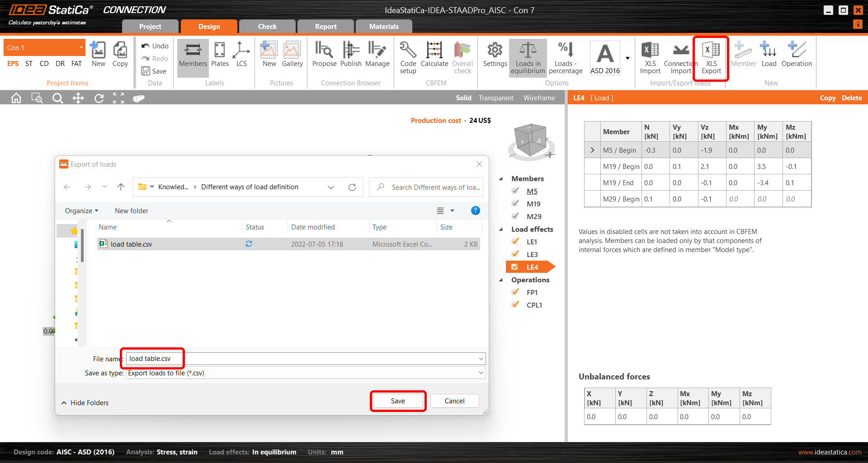Click the home view icon
Screen dimensions: 868x463
pos(16,98)
